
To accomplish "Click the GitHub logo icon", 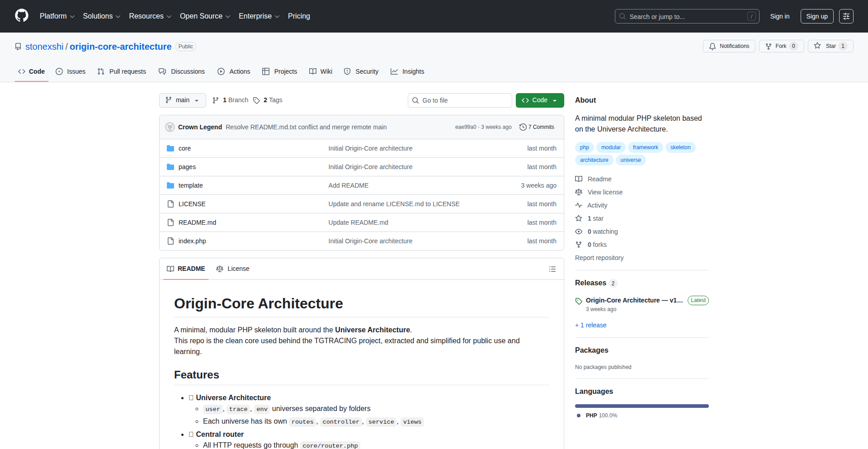I will point(22,16).
